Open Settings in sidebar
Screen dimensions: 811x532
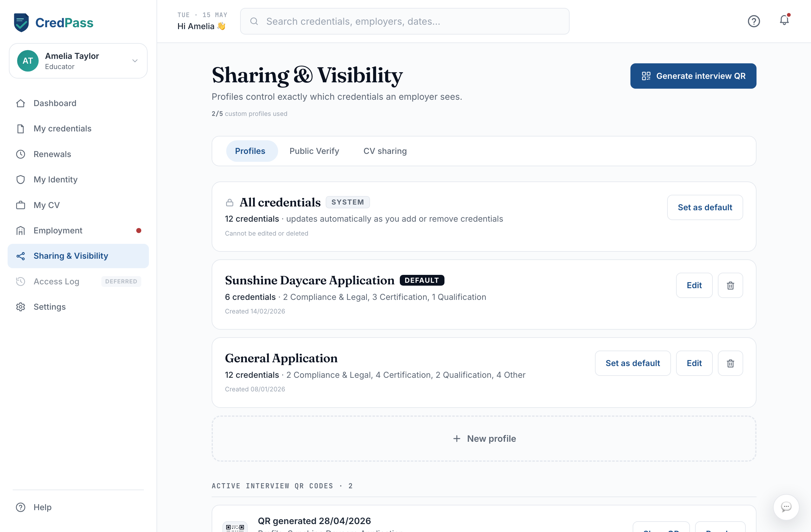[78, 307]
